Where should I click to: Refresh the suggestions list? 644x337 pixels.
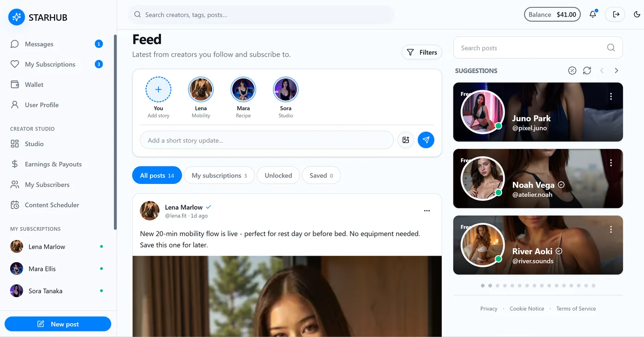pos(587,71)
